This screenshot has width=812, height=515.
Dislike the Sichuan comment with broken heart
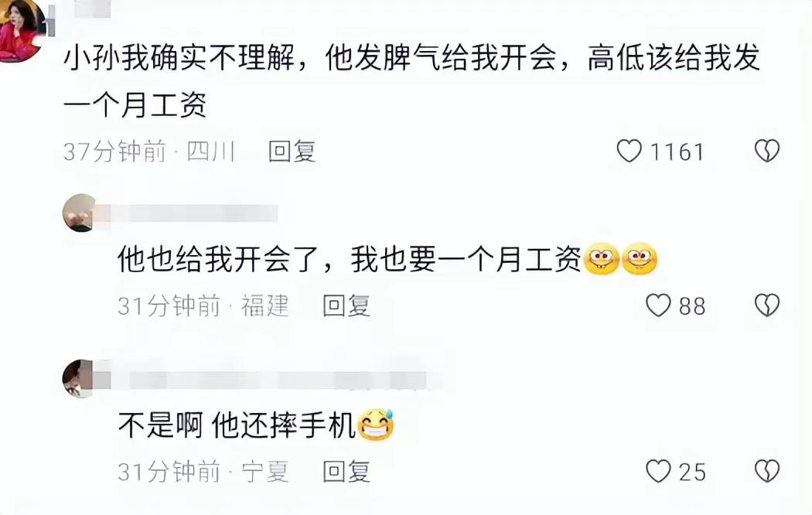(767, 151)
